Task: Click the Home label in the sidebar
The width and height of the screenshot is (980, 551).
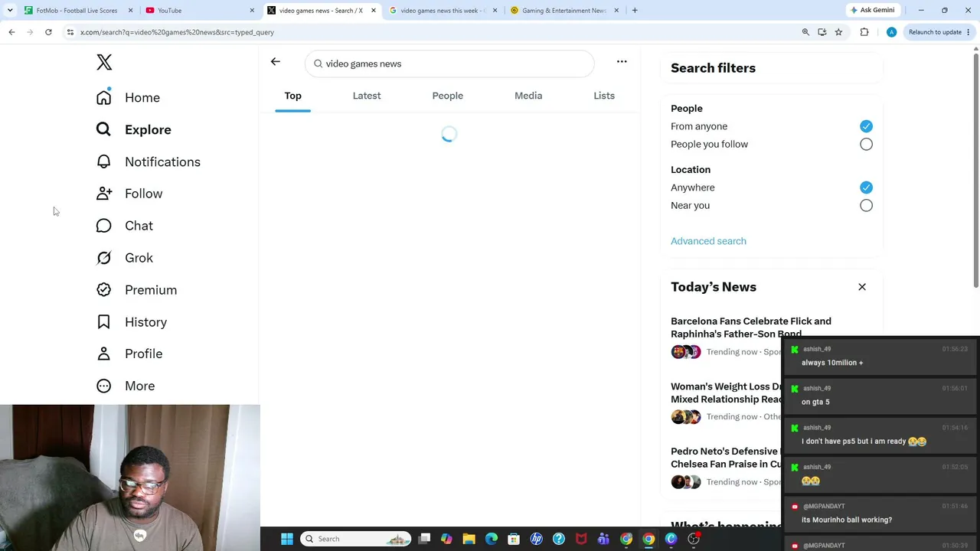Action: click(x=142, y=98)
